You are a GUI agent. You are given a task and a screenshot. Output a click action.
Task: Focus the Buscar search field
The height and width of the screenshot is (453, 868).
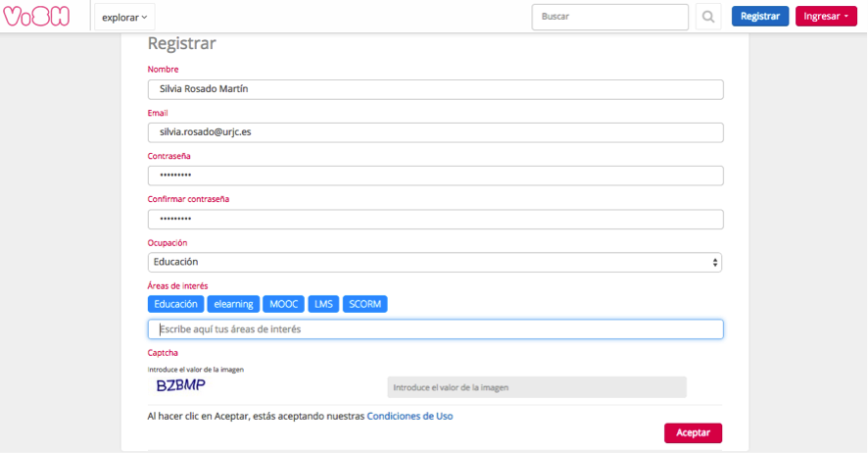click(610, 17)
